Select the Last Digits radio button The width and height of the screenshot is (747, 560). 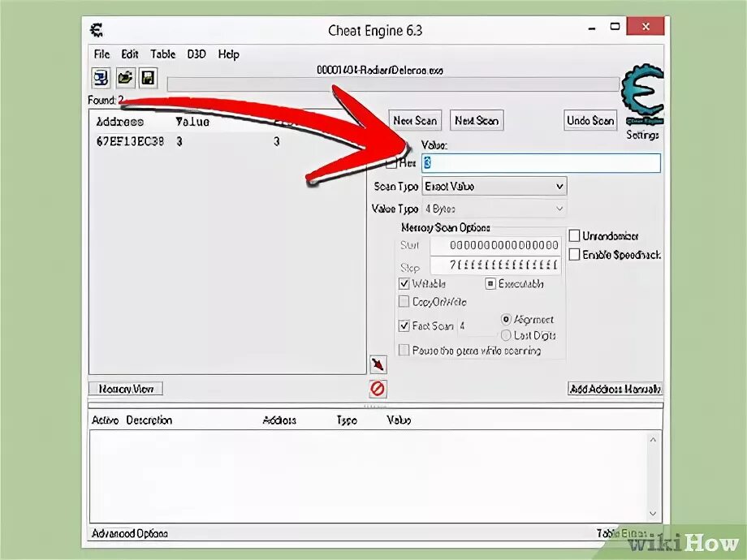[x=506, y=335]
